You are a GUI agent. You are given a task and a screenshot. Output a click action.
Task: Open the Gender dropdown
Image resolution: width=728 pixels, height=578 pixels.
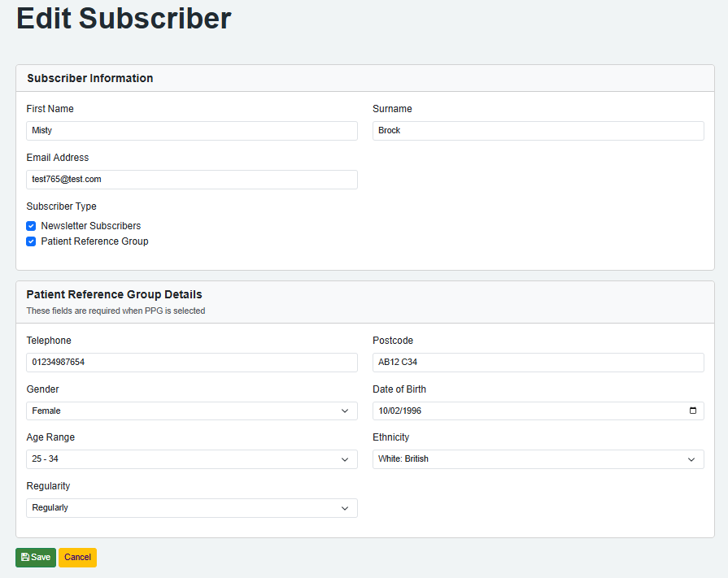point(191,411)
